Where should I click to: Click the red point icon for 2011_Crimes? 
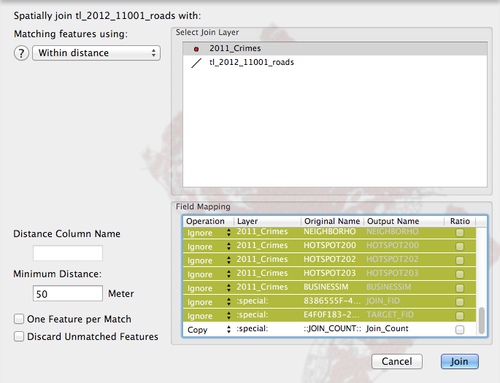tap(196, 49)
